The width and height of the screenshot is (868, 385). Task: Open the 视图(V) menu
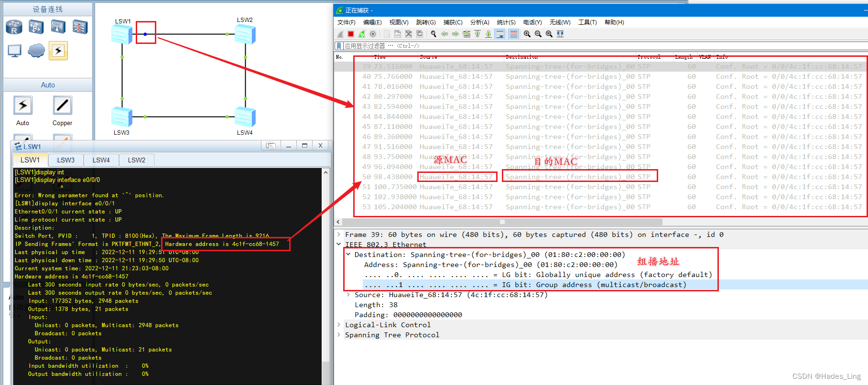pos(399,22)
